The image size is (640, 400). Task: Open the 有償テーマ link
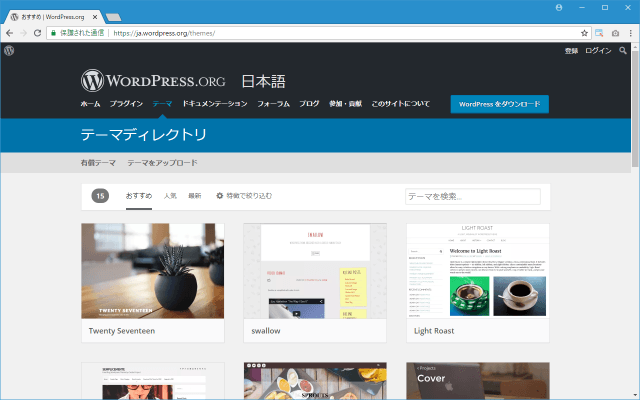coord(98,163)
